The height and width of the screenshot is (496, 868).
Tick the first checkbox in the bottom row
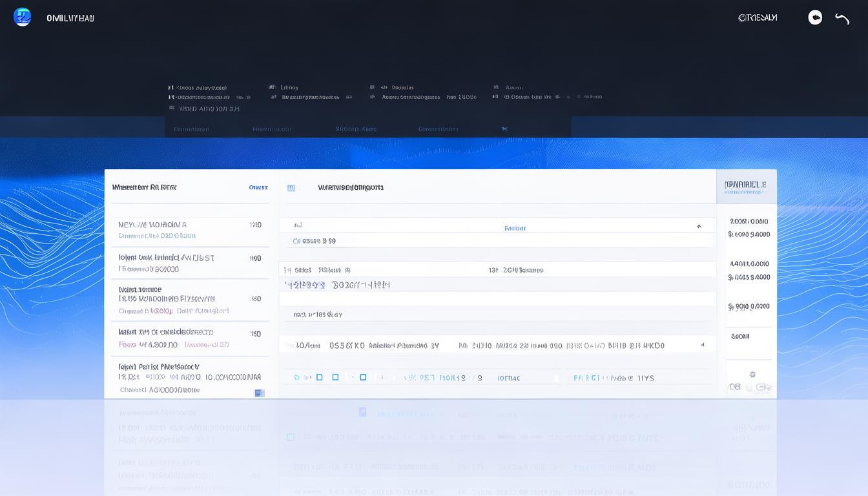[x=319, y=377]
